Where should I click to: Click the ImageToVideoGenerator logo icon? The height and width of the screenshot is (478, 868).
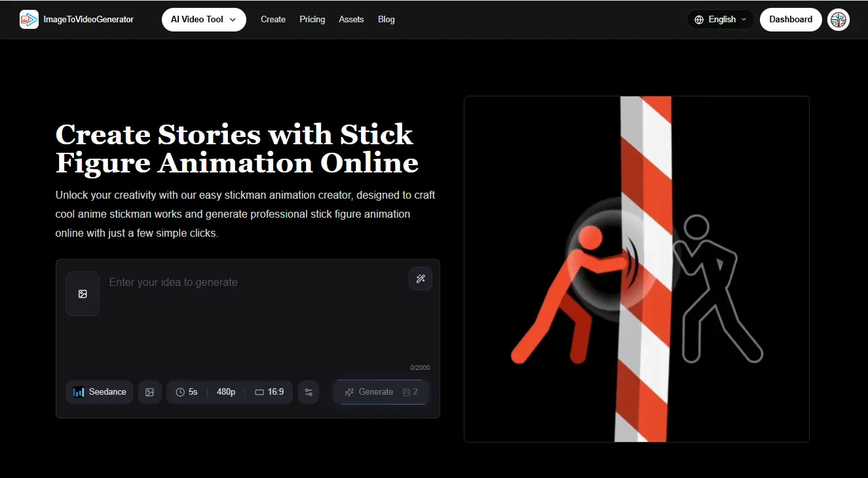[x=29, y=20]
